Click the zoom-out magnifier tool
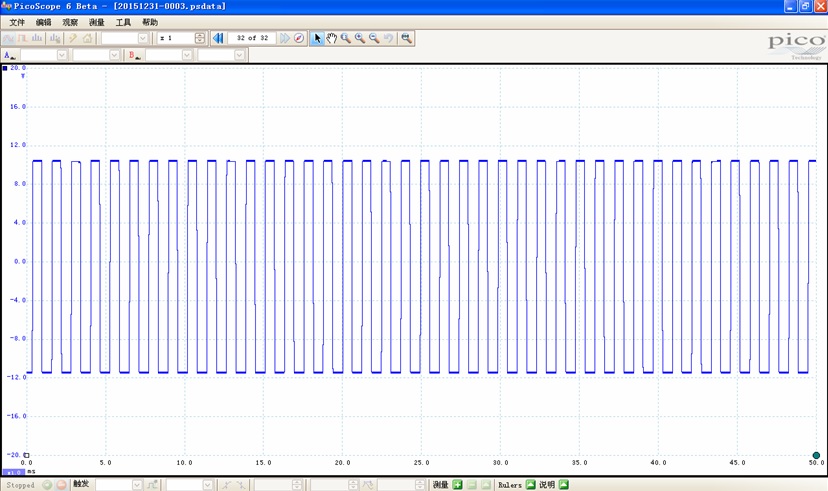 373,38
